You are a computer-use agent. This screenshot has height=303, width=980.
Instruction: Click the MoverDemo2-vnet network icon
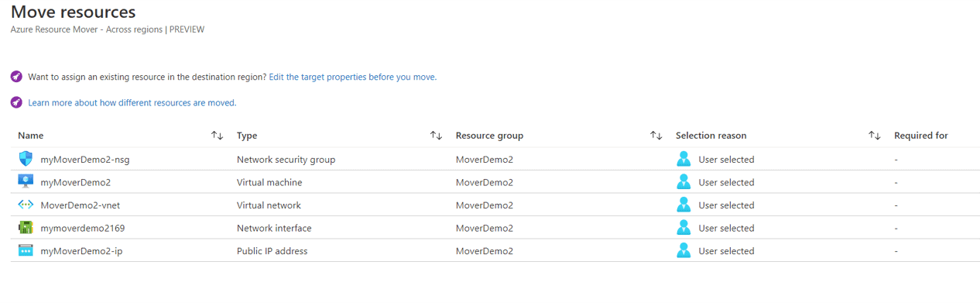point(26,205)
